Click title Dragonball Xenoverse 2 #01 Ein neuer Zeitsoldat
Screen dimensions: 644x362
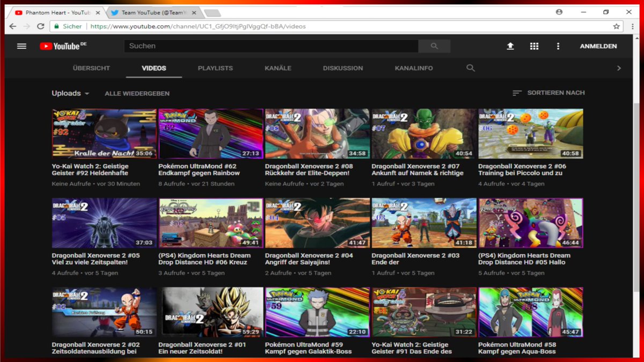click(x=202, y=348)
